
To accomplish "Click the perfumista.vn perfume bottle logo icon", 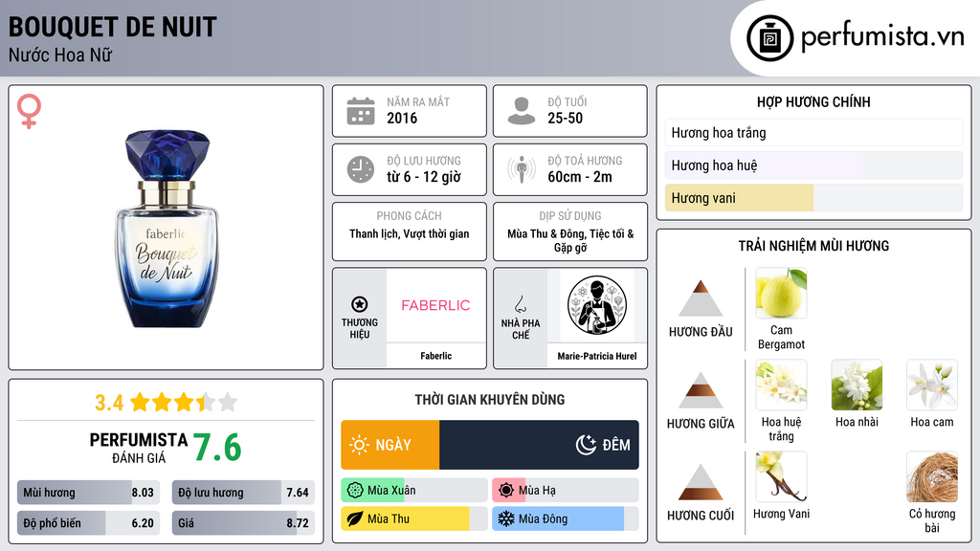I will (769, 38).
